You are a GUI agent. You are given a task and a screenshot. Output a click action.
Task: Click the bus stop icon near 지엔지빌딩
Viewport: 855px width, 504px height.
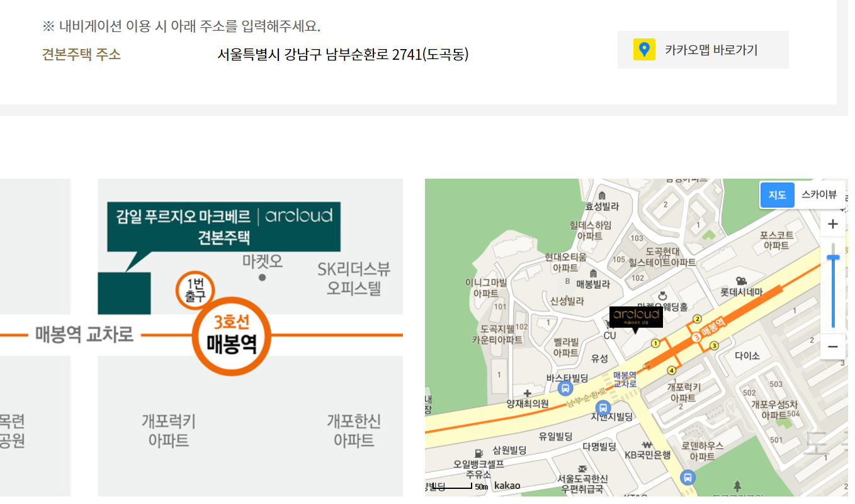pyautogui.click(x=603, y=407)
